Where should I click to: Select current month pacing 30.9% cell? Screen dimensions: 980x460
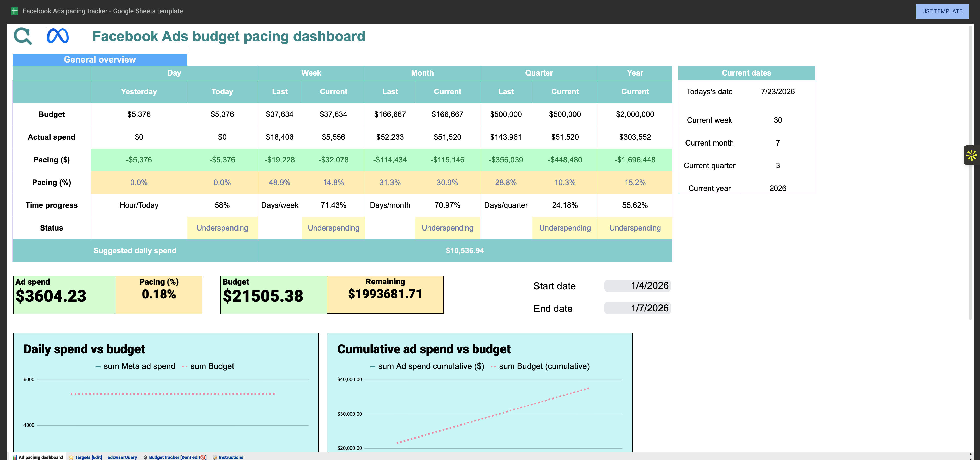coord(447,182)
